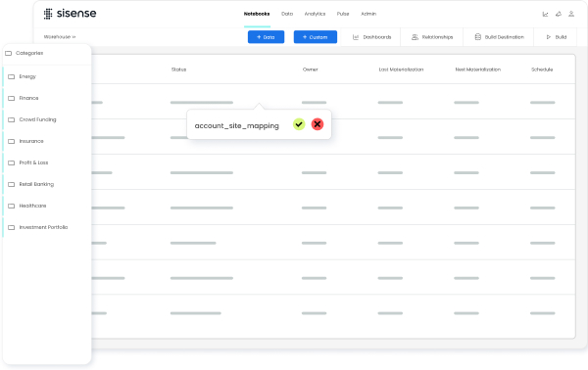Click the Dashboards chart icon

[356, 37]
